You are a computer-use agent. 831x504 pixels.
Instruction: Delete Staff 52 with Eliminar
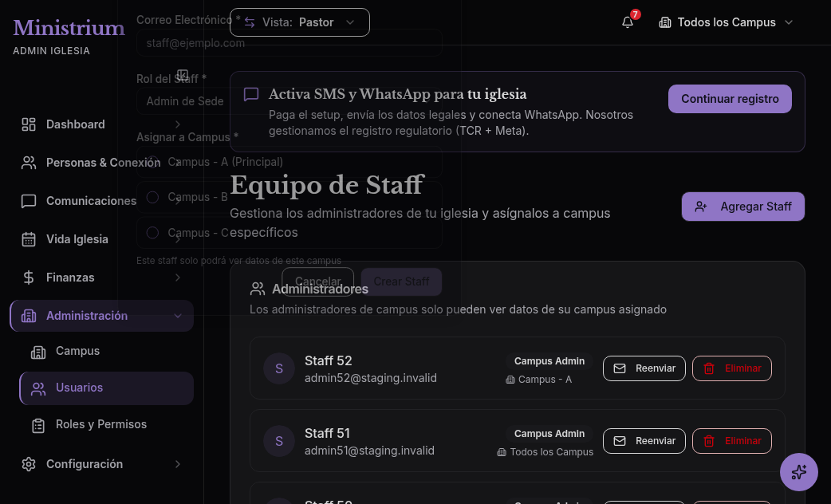coord(732,368)
